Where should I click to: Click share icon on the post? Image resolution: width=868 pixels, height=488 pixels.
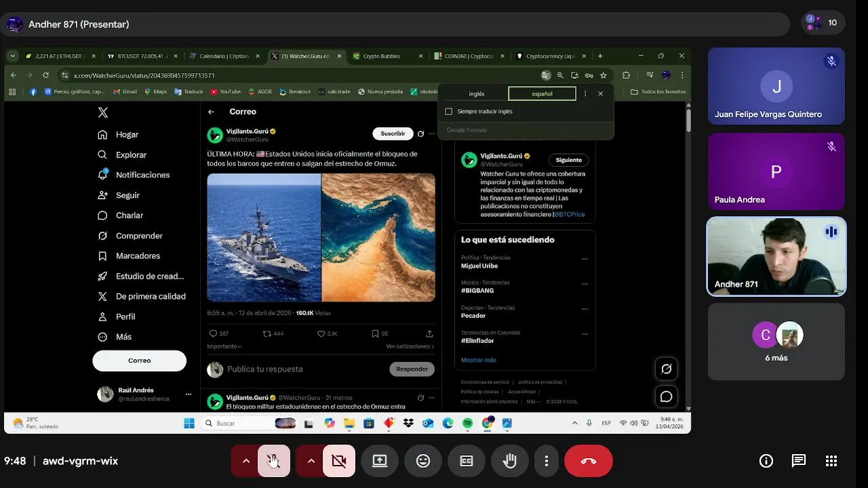pos(429,333)
